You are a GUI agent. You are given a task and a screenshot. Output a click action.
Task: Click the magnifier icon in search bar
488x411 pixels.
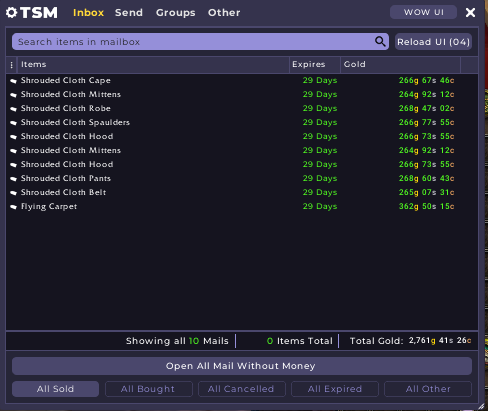pyautogui.click(x=380, y=42)
